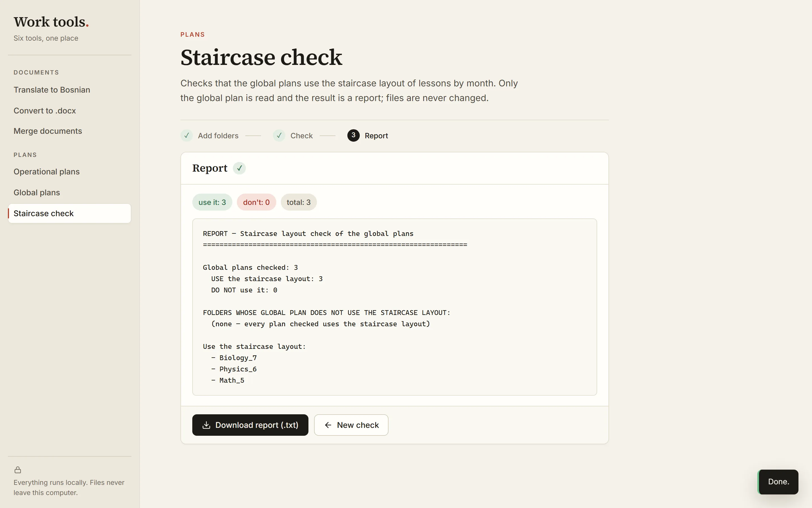The height and width of the screenshot is (508, 812).
Task: Click the lock icon above the privacy note
Action: pos(18,470)
